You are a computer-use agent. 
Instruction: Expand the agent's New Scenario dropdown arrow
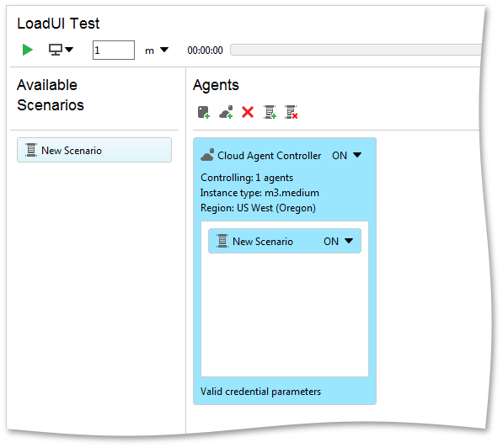pos(349,241)
